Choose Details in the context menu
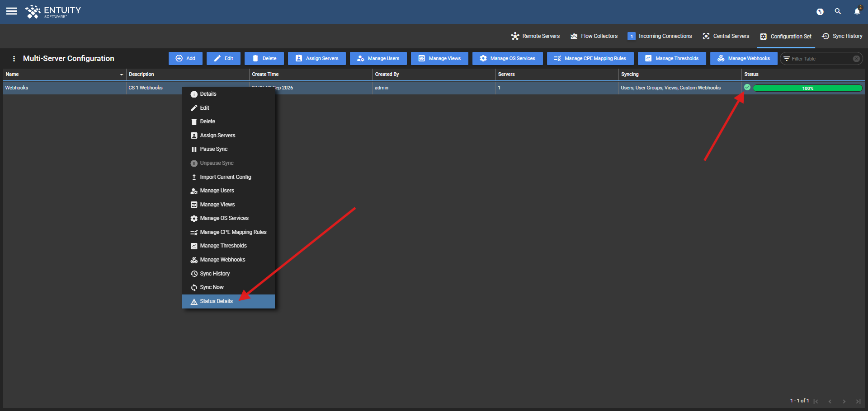This screenshot has width=868, height=411. [x=228, y=94]
